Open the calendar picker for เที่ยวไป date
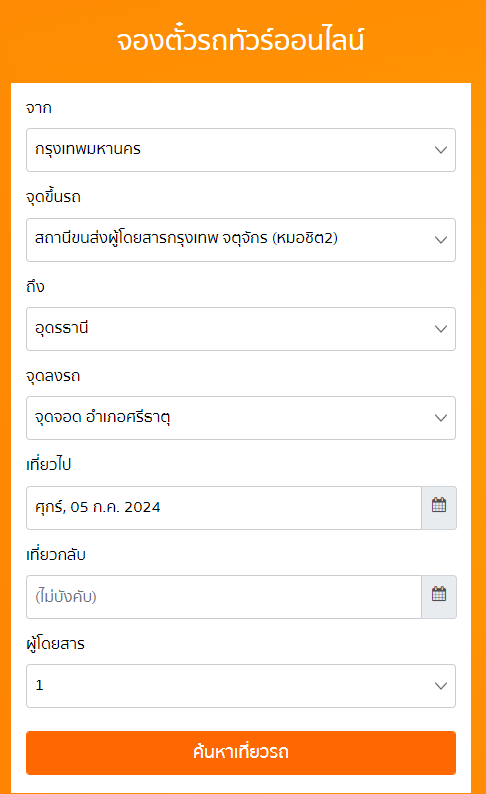Screen dimensions: 486x794 coord(439,508)
